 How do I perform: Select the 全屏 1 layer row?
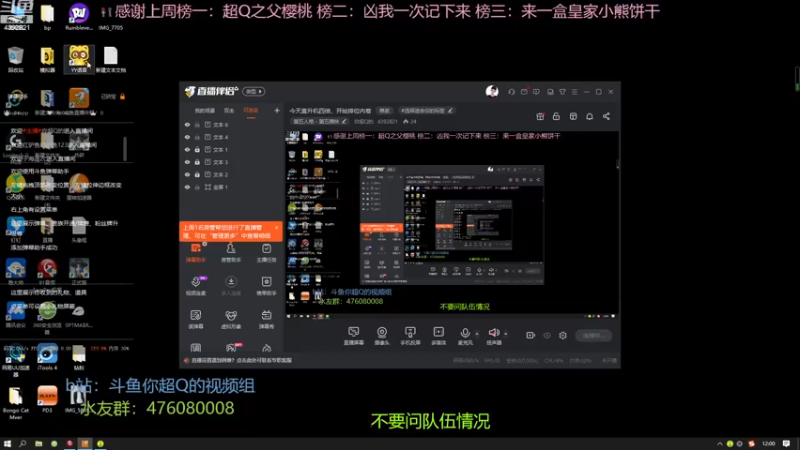(x=232, y=187)
